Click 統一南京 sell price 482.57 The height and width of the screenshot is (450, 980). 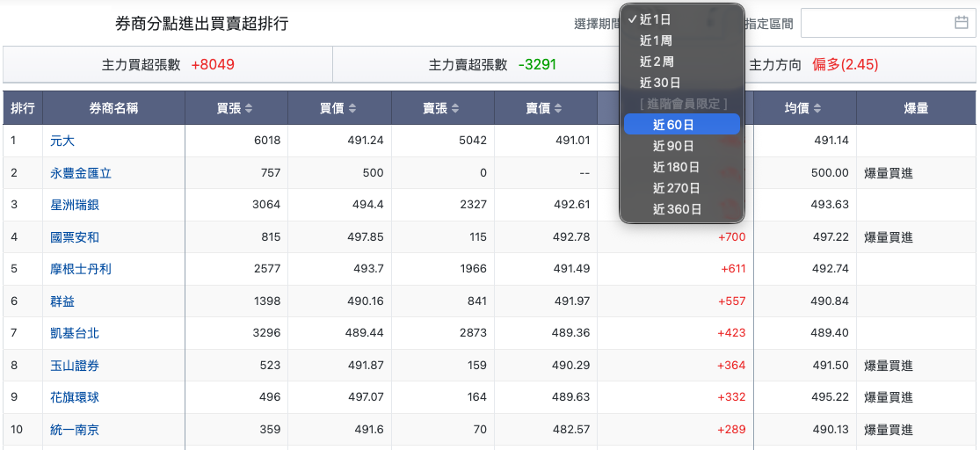click(x=571, y=430)
